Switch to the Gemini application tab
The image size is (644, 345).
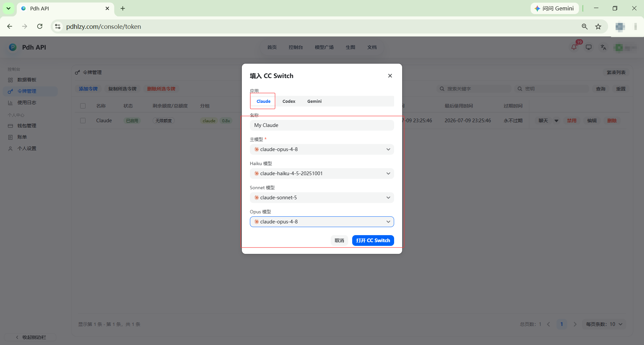click(x=314, y=101)
